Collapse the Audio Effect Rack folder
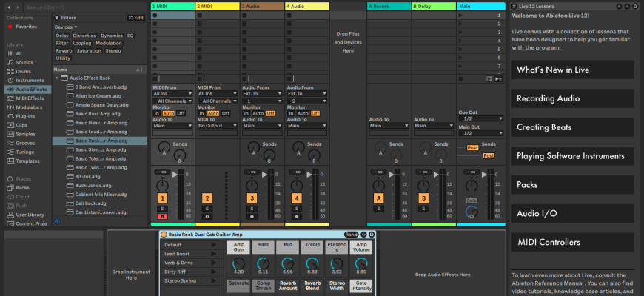This screenshot has width=644, height=296. coord(56,78)
